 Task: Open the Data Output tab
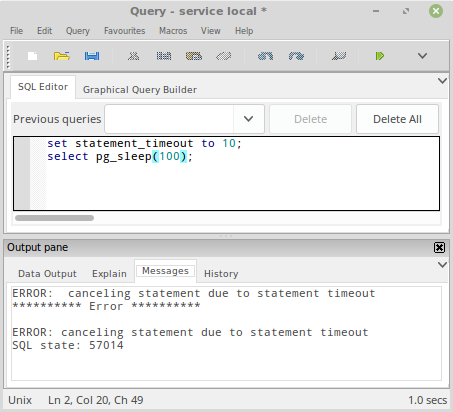click(x=47, y=274)
